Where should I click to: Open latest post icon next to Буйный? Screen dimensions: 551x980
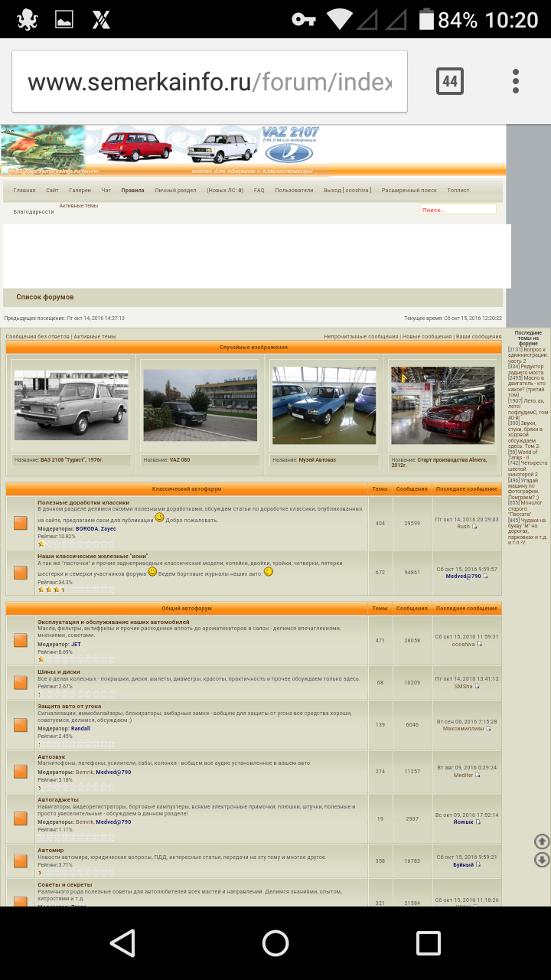[479, 864]
